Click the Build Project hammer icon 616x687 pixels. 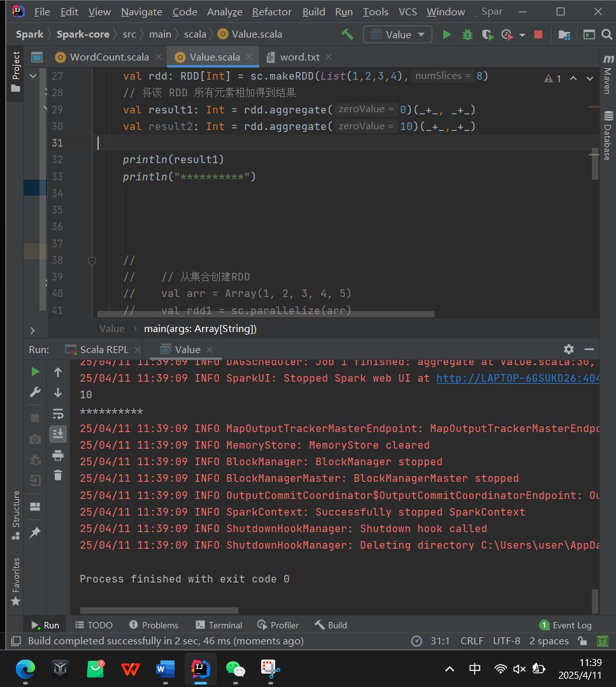tap(348, 34)
